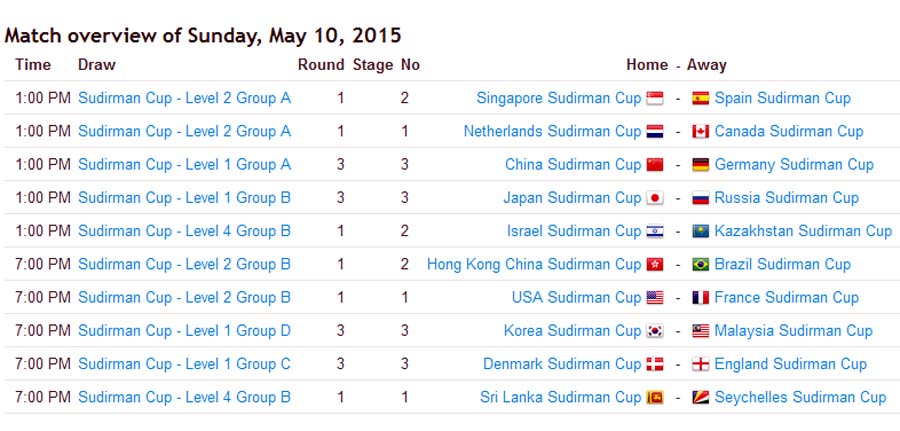The image size is (900, 431).
Task: Click the Brazil flag icon
Action: click(x=701, y=265)
